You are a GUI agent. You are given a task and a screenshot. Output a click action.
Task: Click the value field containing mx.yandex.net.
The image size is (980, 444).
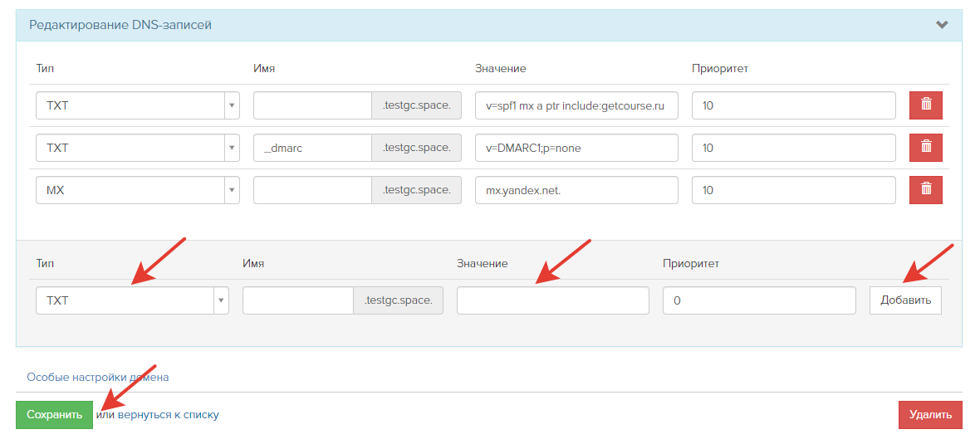(576, 190)
